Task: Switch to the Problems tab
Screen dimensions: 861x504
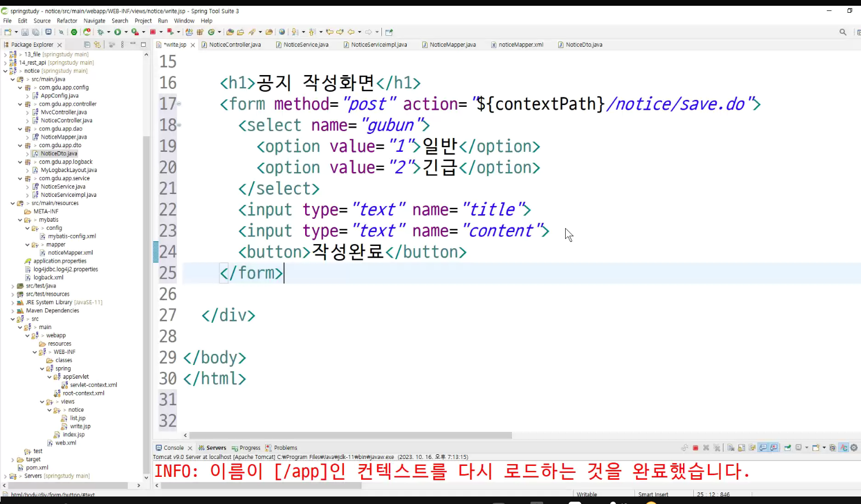Action: click(x=281, y=447)
